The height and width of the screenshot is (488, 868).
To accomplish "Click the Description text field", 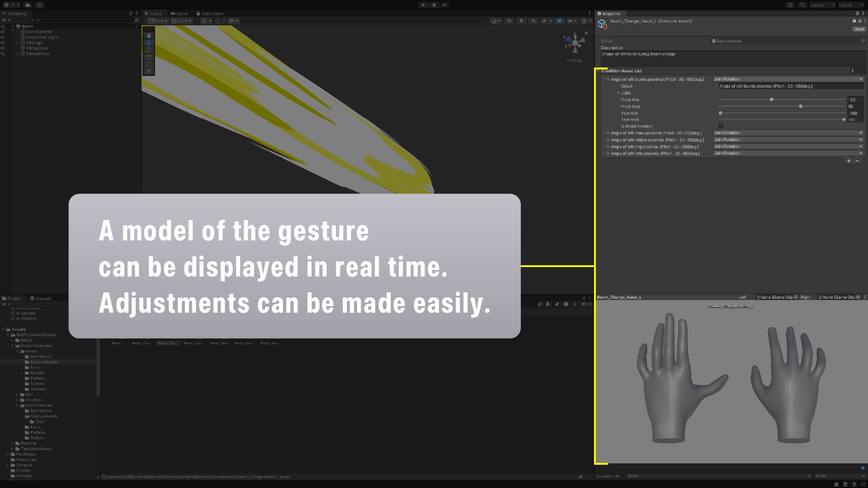I will [733, 58].
